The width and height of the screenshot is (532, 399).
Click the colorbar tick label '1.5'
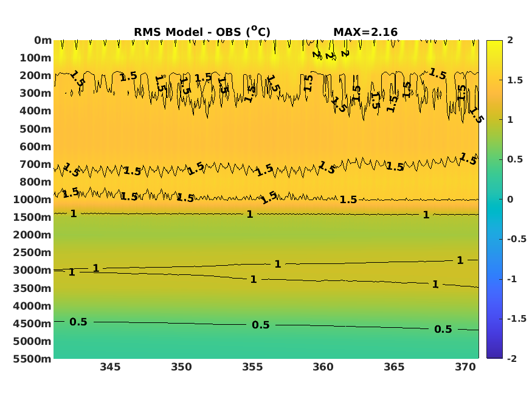(515, 80)
